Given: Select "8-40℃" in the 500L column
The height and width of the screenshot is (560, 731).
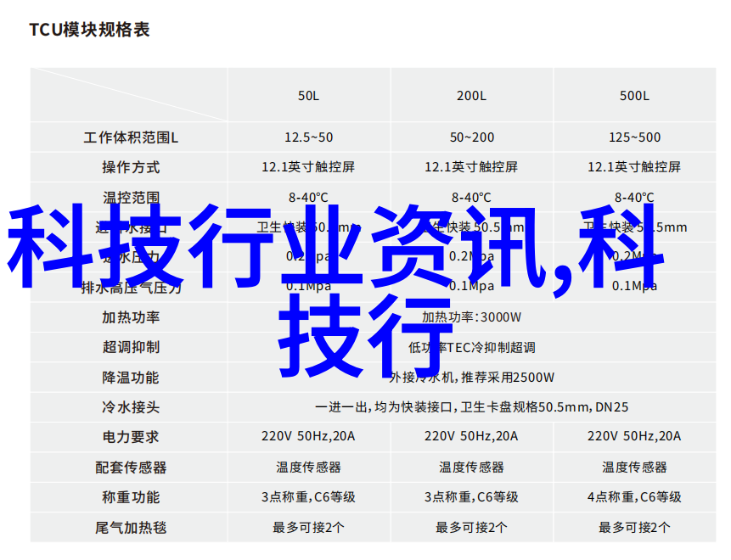Looking at the screenshot, I should [x=634, y=198].
